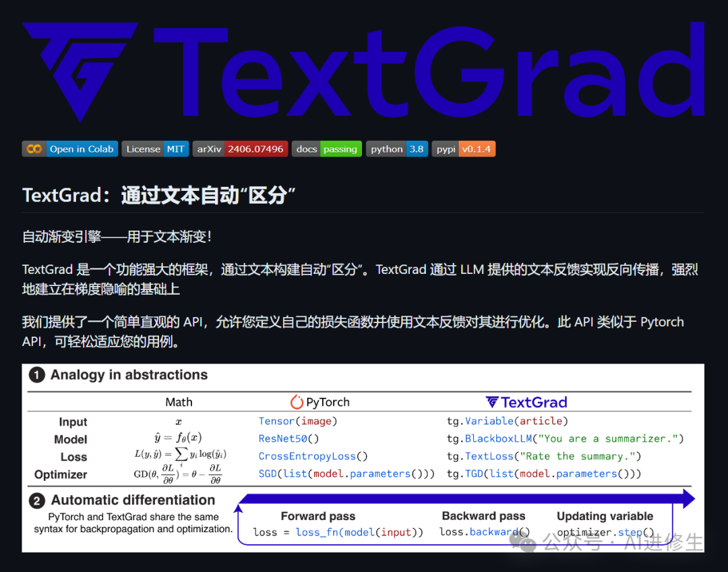Image resolution: width=728 pixels, height=572 pixels.
Task: Click the TextGrad logo icon in table header
Action: point(492,401)
